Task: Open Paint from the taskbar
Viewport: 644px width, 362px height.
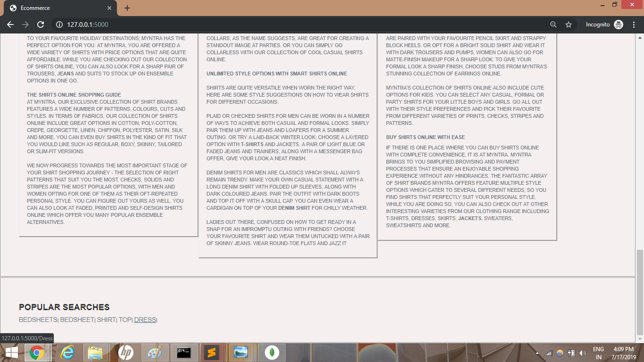Action: click(155, 353)
